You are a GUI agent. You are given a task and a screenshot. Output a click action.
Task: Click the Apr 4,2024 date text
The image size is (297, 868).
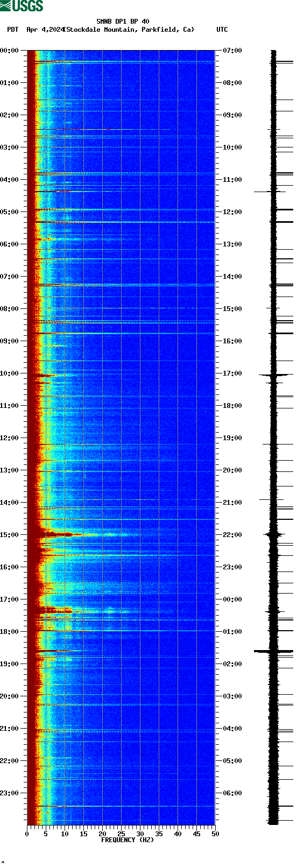(x=45, y=30)
